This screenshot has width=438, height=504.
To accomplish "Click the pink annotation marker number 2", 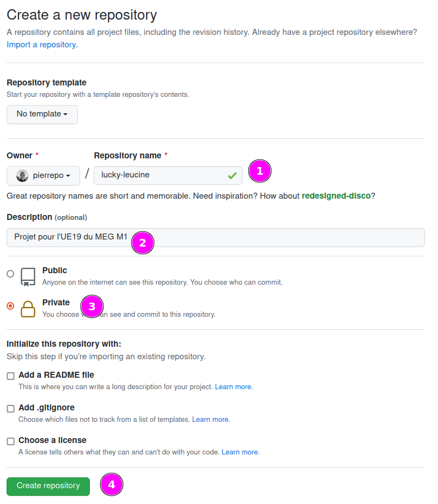I will tap(143, 243).
